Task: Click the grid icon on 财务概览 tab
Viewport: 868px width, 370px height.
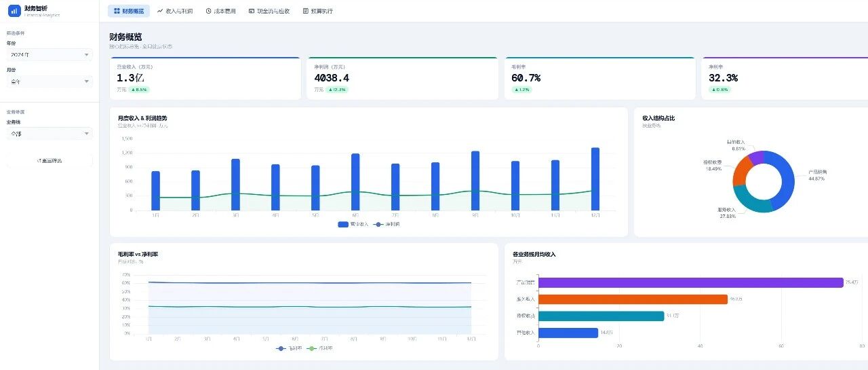Action: pos(117,11)
